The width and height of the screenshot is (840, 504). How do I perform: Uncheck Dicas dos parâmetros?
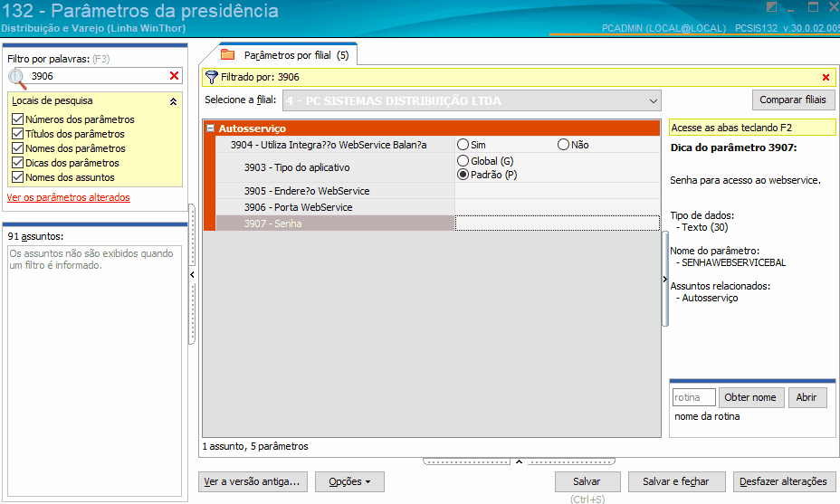tap(18, 163)
